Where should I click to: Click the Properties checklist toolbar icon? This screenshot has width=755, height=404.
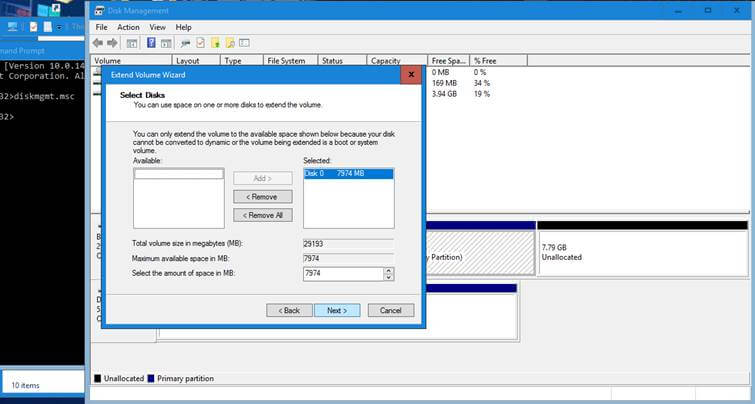point(200,43)
